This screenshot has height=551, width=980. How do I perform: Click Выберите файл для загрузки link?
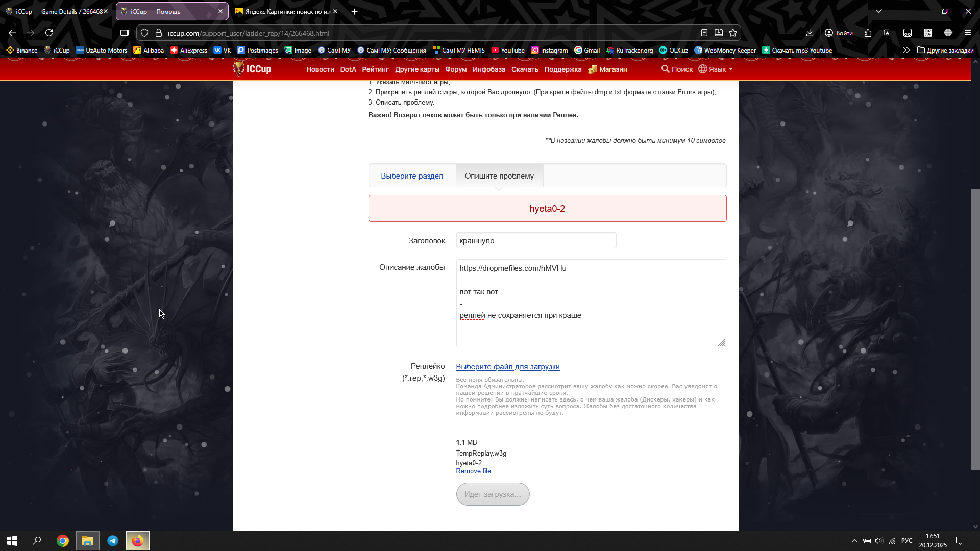coord(507,367)
